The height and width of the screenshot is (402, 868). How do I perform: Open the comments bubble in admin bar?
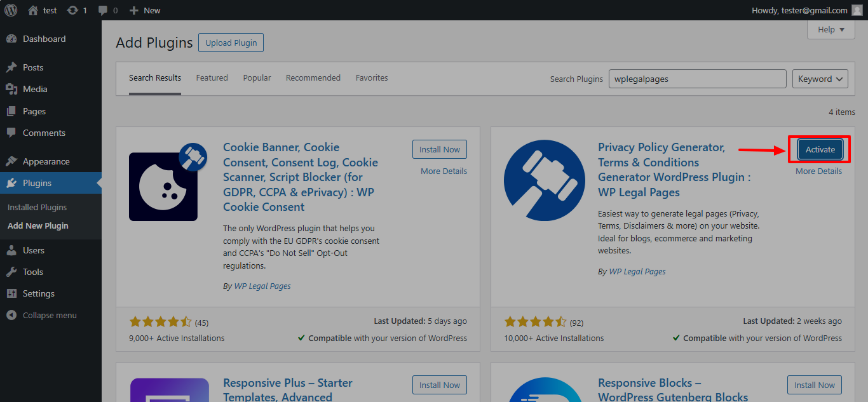point(102,11)
